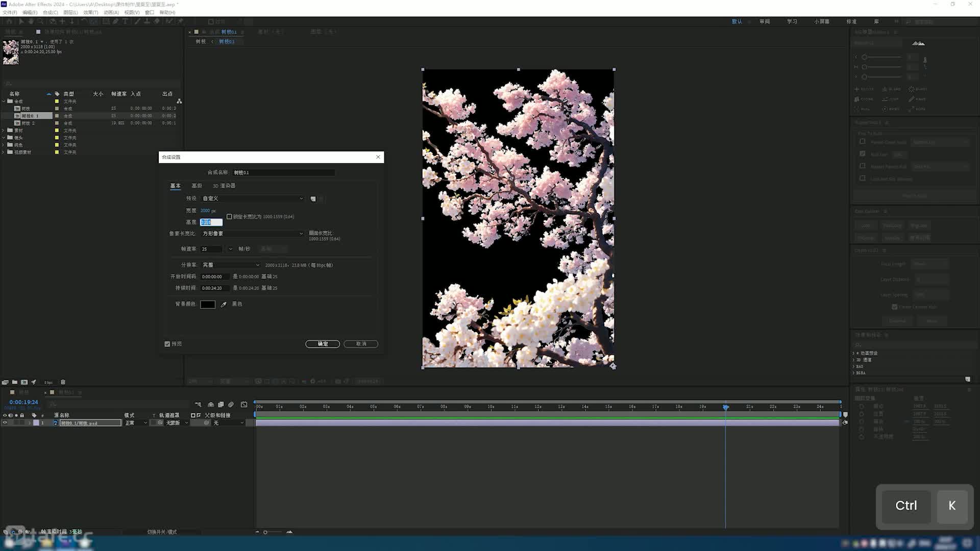The width and height of the screenshot is (980, 551).
Task: Select the Pen tool in toolbar
Action: coord(115,21)
